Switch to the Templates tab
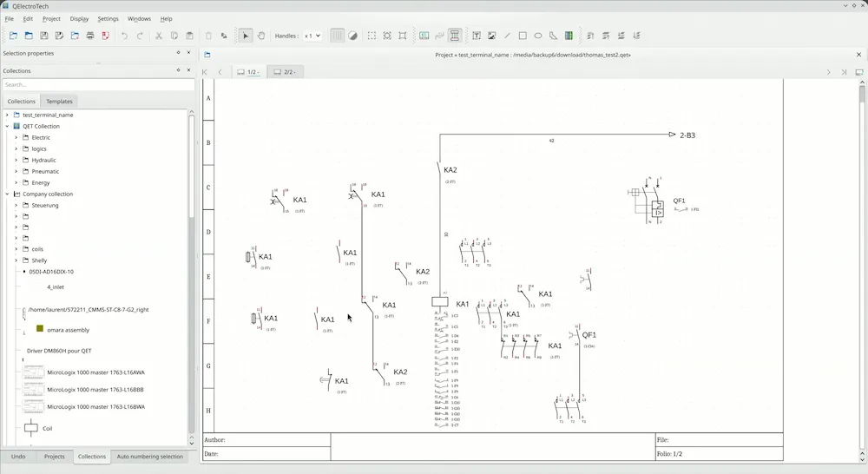The image size is (868, 474). coord(59,102)
